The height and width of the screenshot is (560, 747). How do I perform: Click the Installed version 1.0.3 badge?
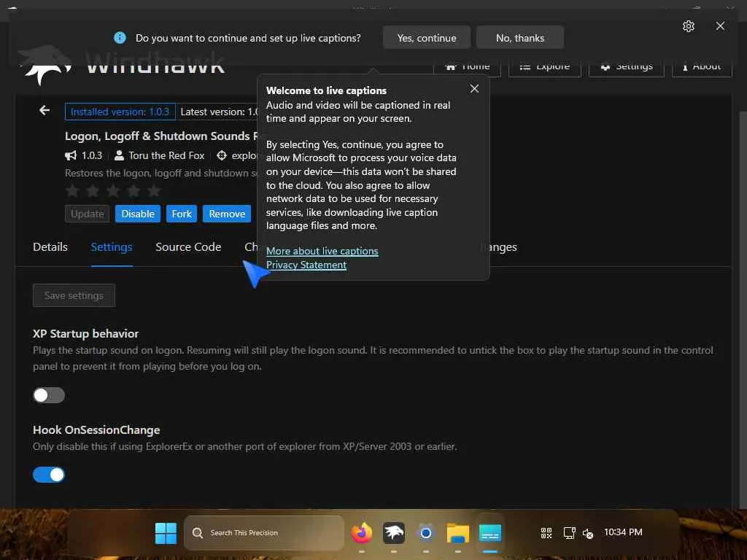pos(120,112)
